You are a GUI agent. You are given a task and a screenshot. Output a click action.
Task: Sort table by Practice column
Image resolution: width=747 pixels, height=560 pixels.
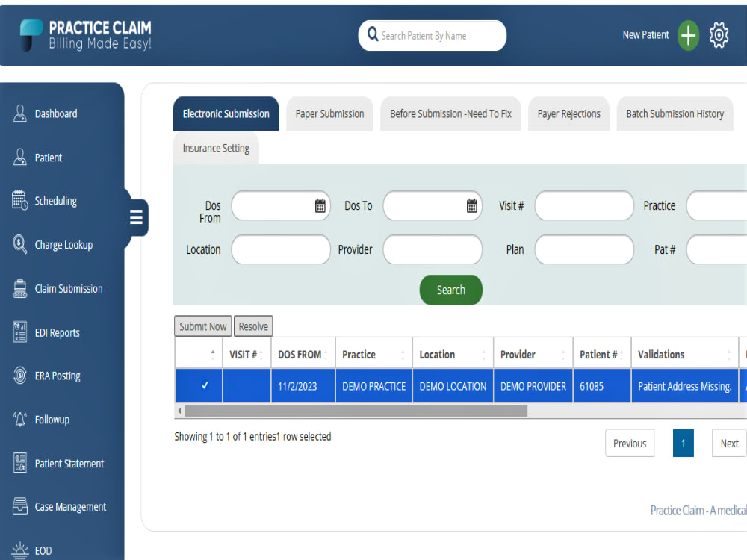[374, 354]
